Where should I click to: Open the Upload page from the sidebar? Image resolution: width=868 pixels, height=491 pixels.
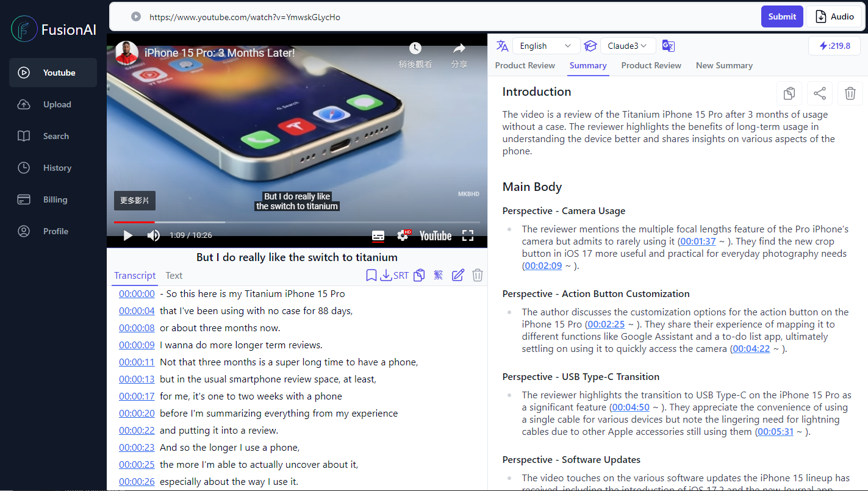tap(53, 104)
